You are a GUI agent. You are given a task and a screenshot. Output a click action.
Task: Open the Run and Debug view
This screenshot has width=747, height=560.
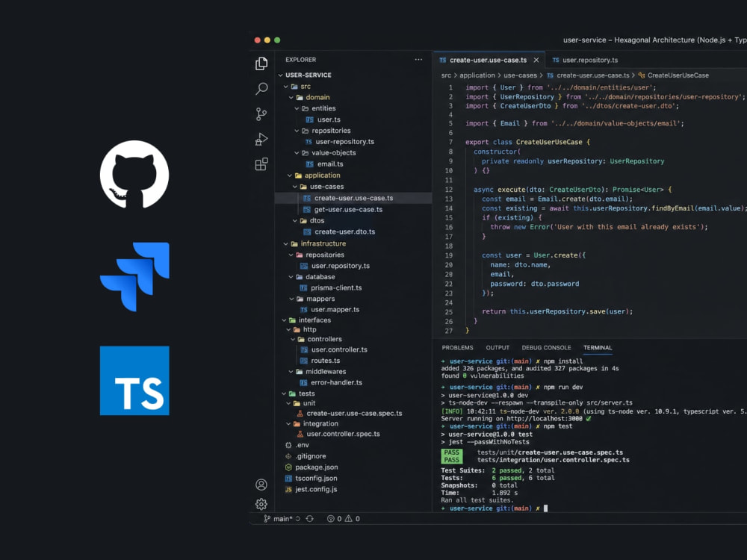click(x=261, y=139)
